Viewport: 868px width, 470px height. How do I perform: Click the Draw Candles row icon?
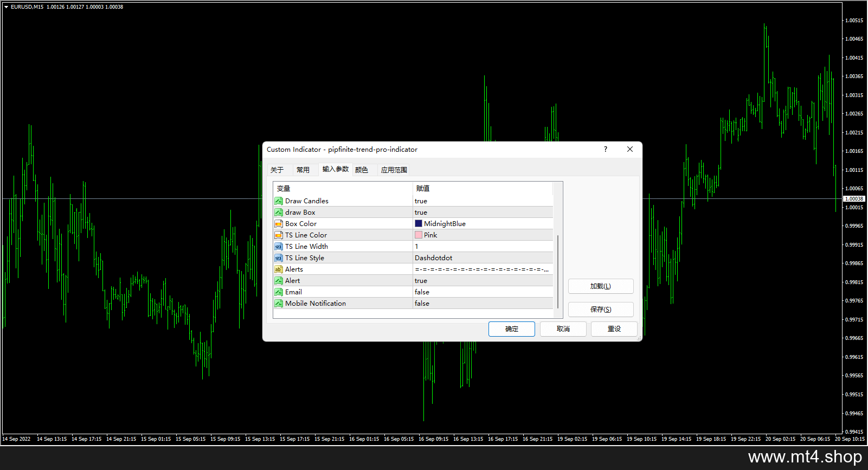pos(278,201)
